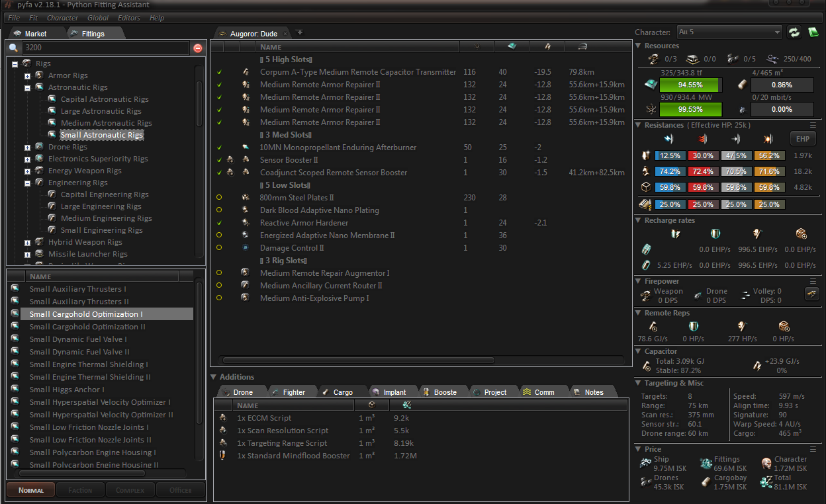Collapse the Rigs tree node
Image resolution: width=826 pixels, height=504 pixels.
coord(15,63)
